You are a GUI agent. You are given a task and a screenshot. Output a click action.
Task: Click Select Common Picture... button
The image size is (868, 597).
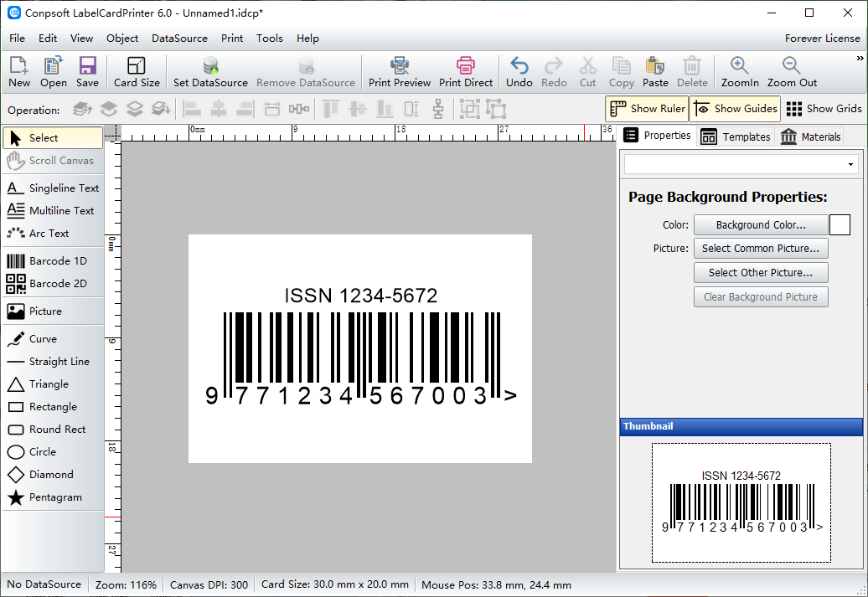pos(761,249)
